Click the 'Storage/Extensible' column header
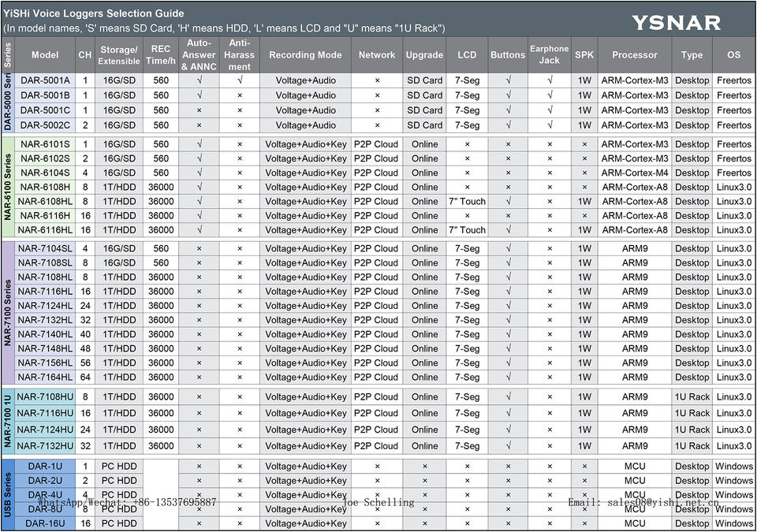The height and width of the screenshot is (532, 757). point(119,55)
